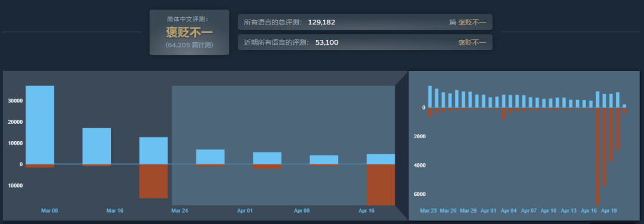Click the 30000 axis value
Screen dimensions: 644x224
tap(15, 101)
